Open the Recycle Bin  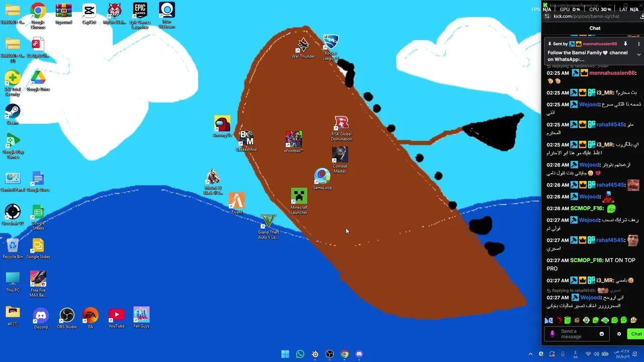click(x=13, y=248)
